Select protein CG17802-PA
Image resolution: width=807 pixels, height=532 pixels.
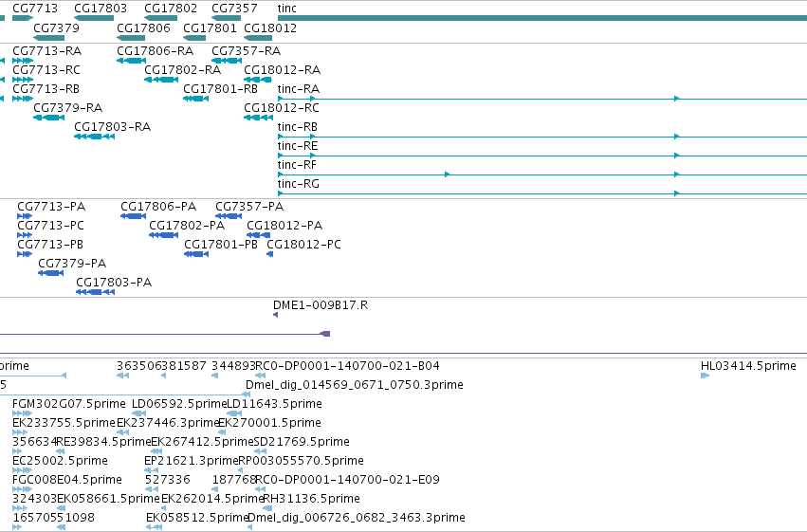(x=187, y=226)
